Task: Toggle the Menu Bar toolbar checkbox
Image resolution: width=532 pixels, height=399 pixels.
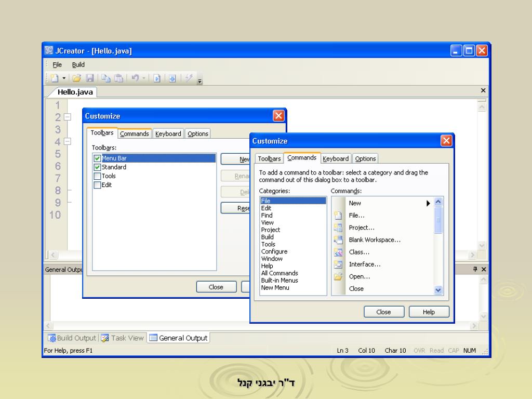Action: click(97, 158)
